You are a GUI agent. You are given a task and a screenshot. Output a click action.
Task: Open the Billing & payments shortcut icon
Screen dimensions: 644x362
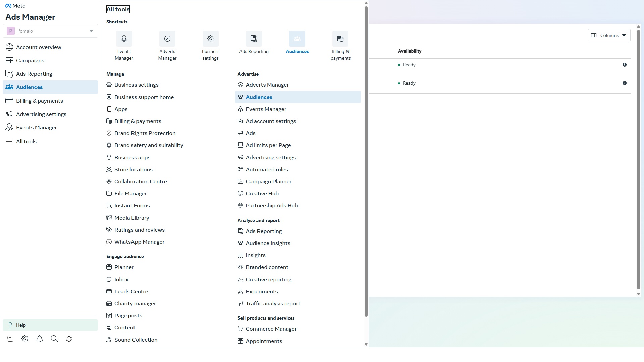[x=340, y=39]
